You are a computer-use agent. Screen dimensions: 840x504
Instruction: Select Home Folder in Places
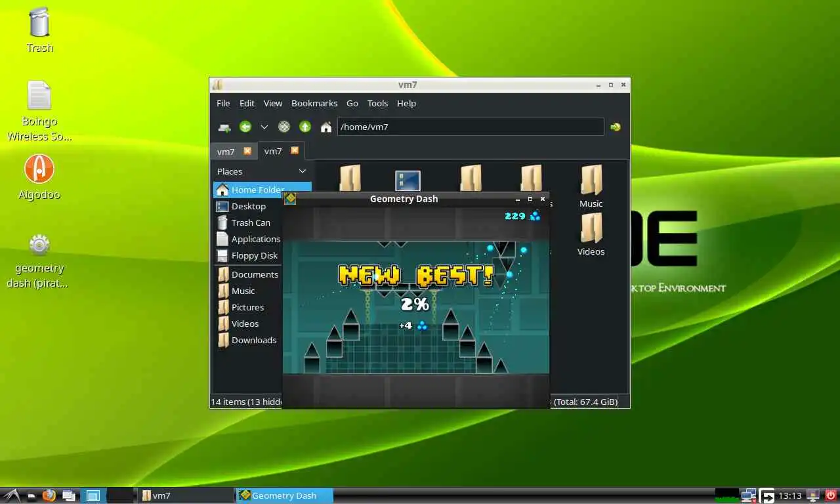[262, 190]
